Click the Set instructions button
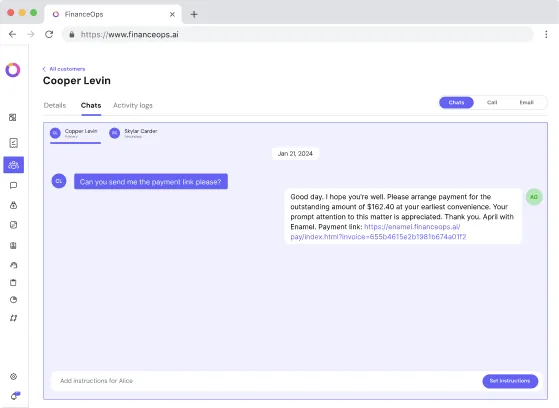The image size is (559, 408). tap(510, 381)
